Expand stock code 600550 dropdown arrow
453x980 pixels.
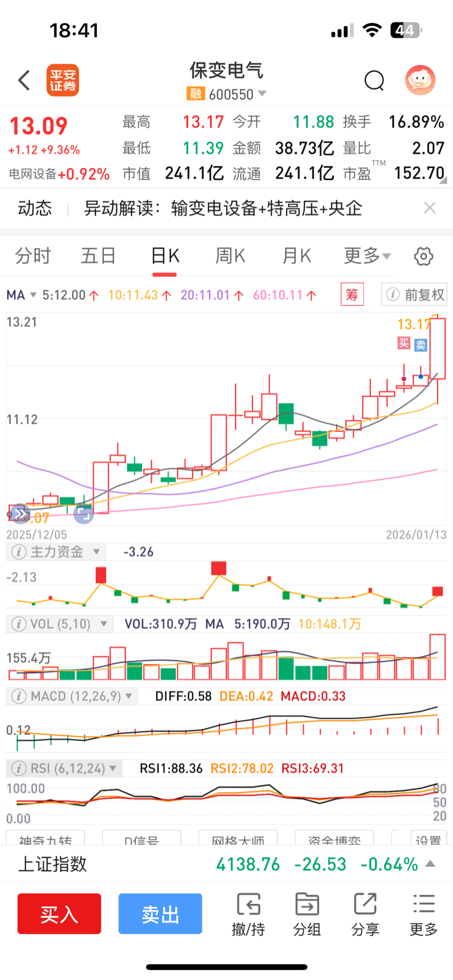point(262,94)
